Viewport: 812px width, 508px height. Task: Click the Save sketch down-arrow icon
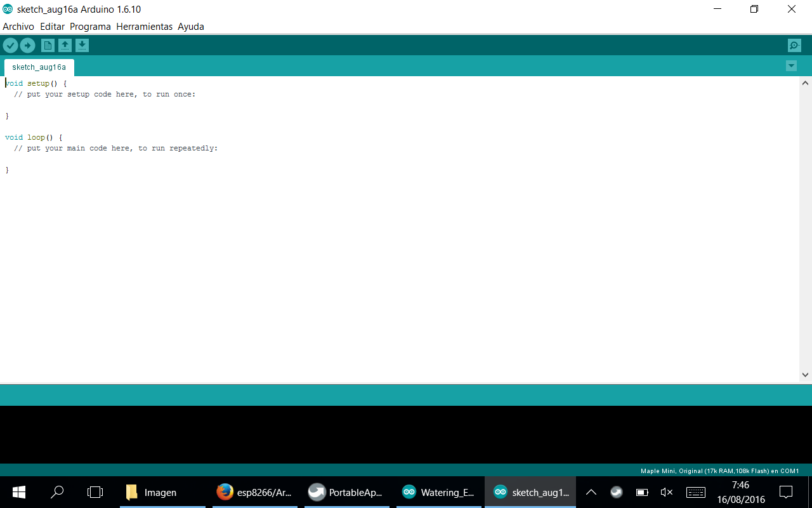coord(82,45)
